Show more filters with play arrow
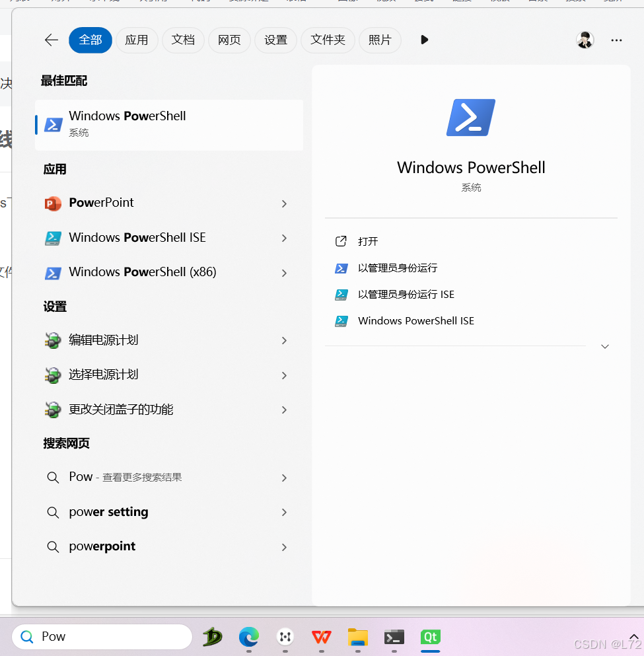The image size is (644, 656). pos(425,40)
